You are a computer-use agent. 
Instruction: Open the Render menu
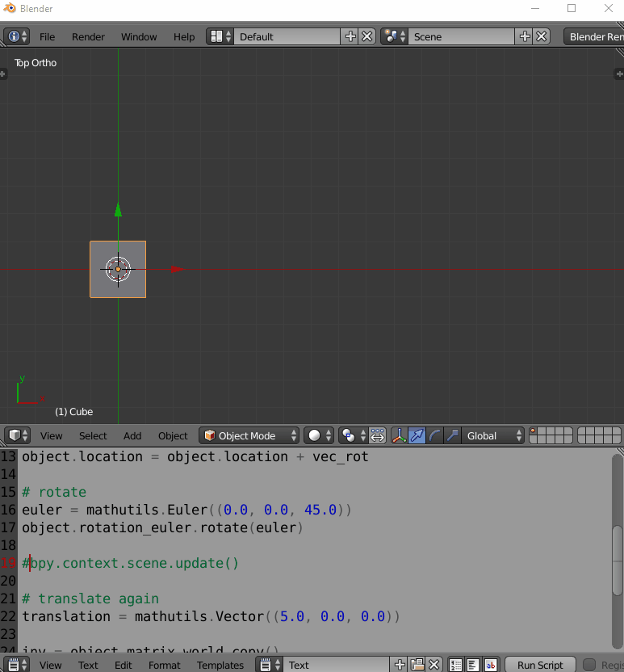point(88,37)
